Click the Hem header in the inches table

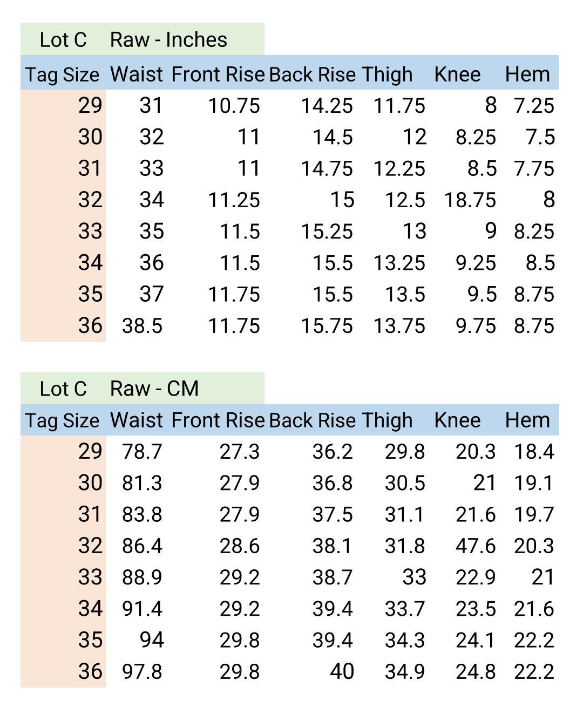(x=527, y=74)
